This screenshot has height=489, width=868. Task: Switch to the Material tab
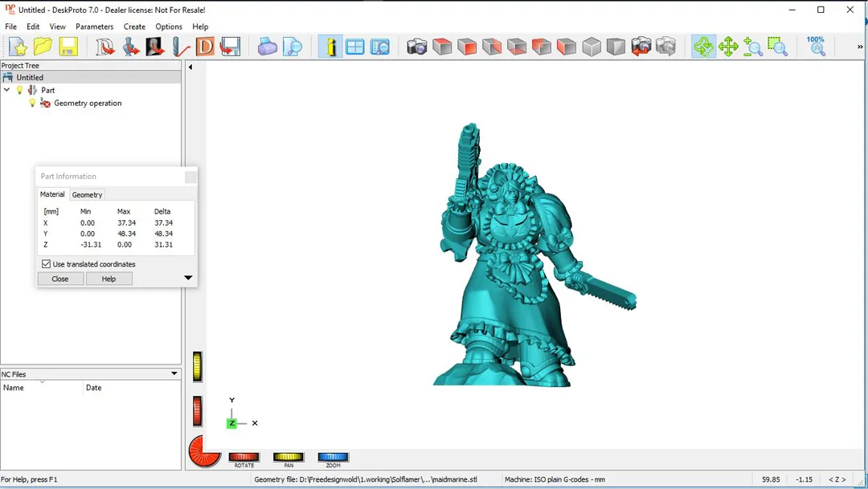[52, 194]
